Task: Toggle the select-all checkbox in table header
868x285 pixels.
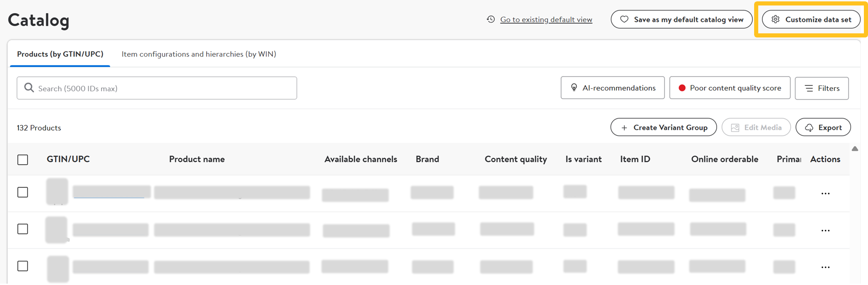Action: pyautogui.click(x=22, y=159)
